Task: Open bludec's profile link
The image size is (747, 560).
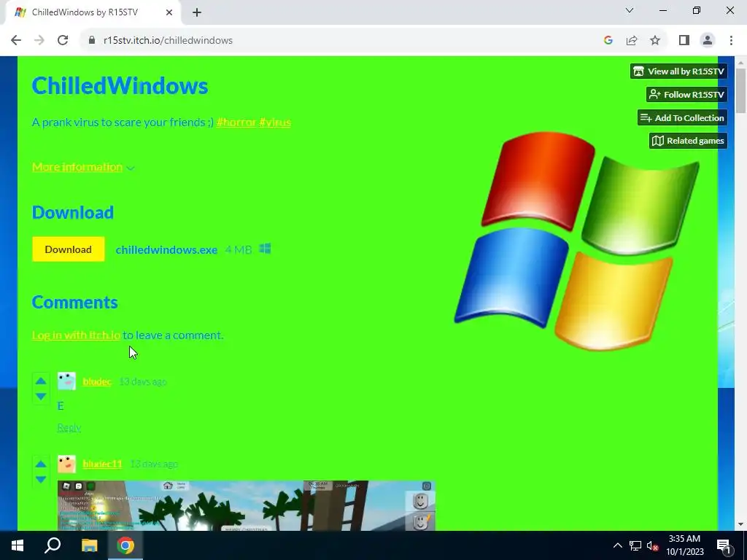Action: 97,381
